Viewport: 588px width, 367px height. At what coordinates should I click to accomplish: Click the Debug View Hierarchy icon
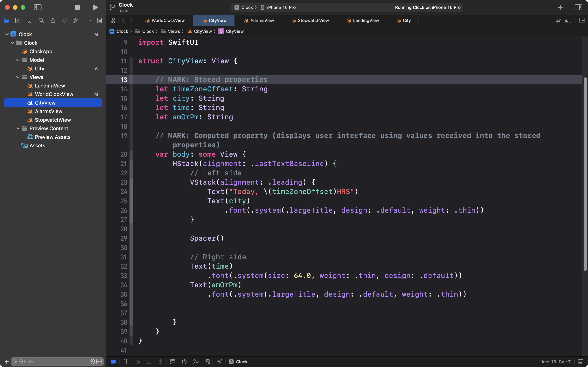[x=184, y=362]
